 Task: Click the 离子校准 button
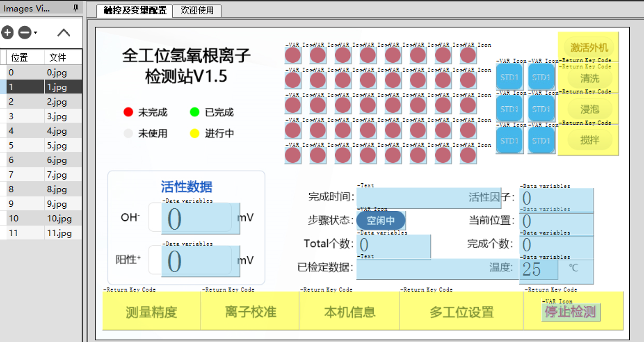point(249,312)
